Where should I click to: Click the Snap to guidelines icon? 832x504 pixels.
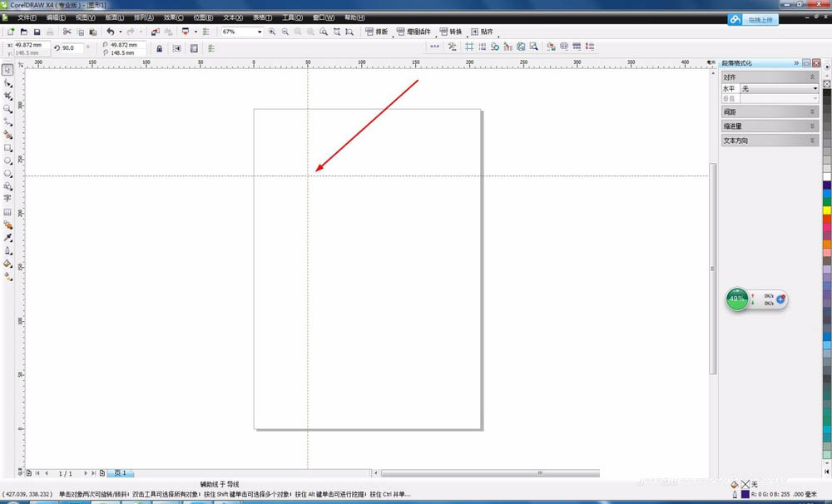tap(176, 48)
